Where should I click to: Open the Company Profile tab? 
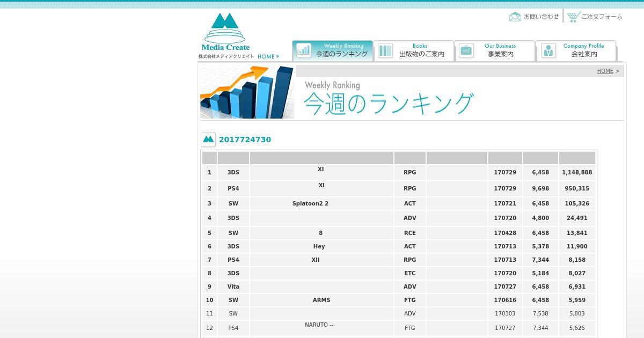[576, 51]
